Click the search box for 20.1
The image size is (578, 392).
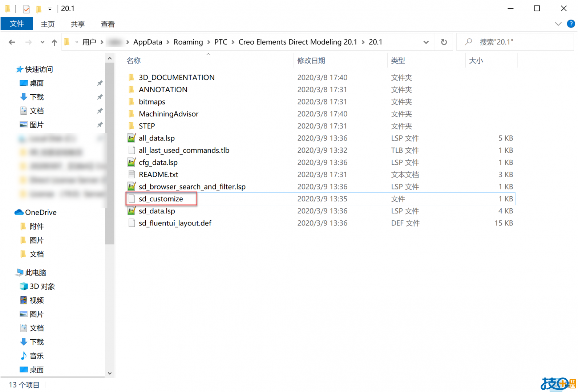[x=515, y=42]
